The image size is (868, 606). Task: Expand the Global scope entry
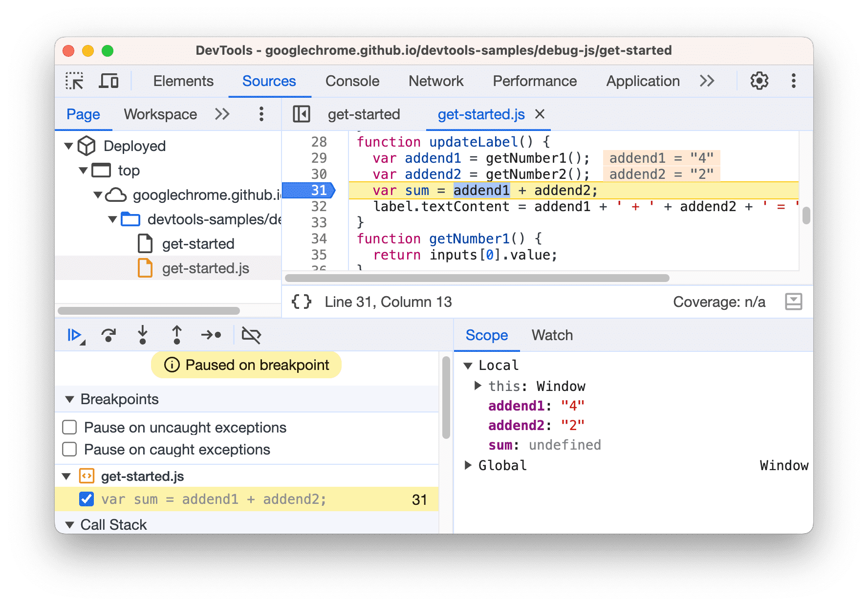pos(468,465)
